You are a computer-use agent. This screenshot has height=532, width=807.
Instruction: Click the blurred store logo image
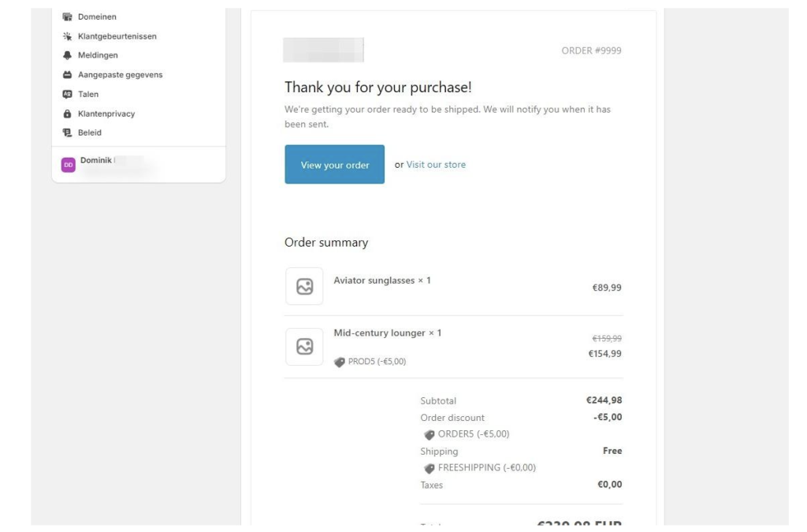324,50
